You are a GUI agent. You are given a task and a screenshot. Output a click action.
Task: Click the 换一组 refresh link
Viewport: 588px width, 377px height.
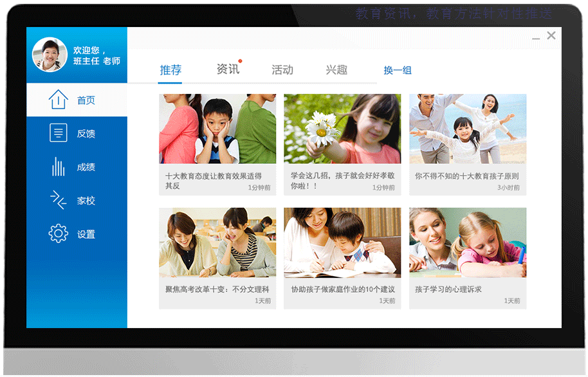[398, 70]
